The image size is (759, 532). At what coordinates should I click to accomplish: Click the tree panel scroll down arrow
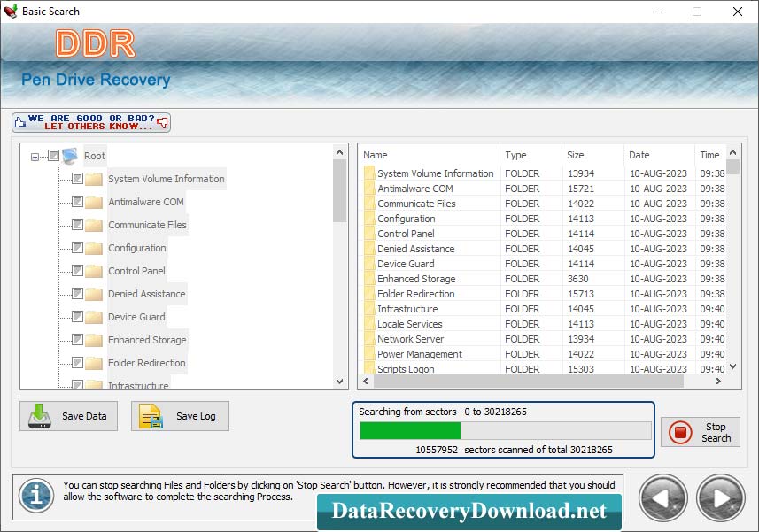[340, 382]
